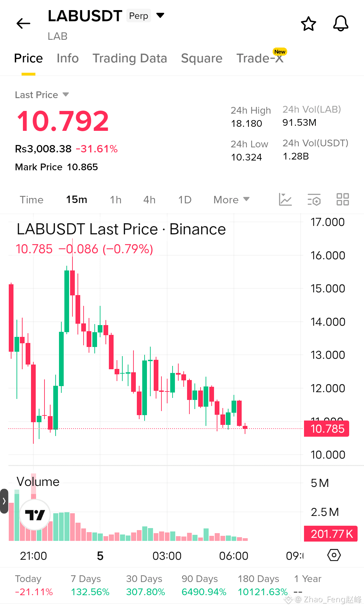Open price alerts bell icon
The image size is (364, 608).
point(341,24)
